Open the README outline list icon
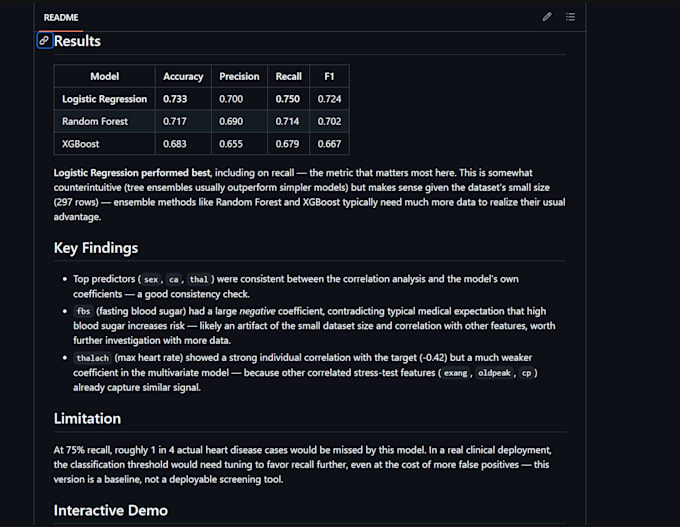This screenshot has height=527, width=680. (x=570, y=17)
